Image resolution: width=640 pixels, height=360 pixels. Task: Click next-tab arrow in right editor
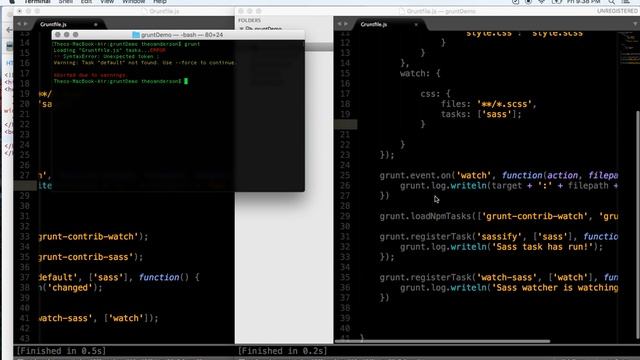point(346,24)
